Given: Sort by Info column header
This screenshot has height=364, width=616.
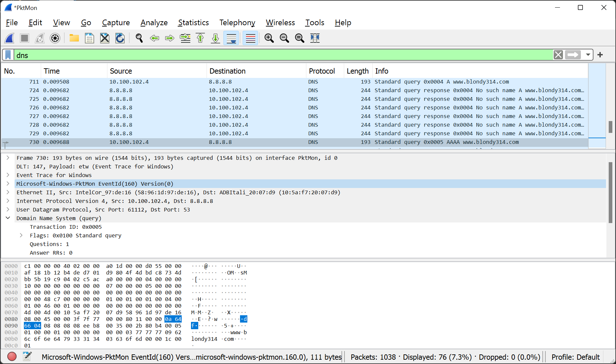Looking at the screenshot, I should tap(480, 71).
